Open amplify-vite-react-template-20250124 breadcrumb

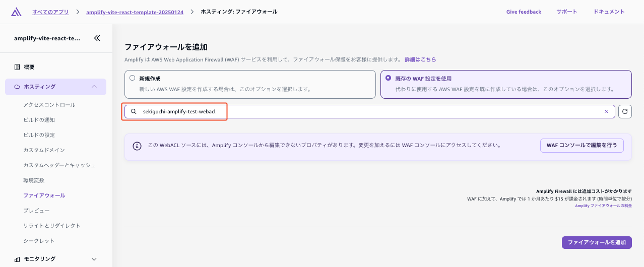tap(136, 12)
